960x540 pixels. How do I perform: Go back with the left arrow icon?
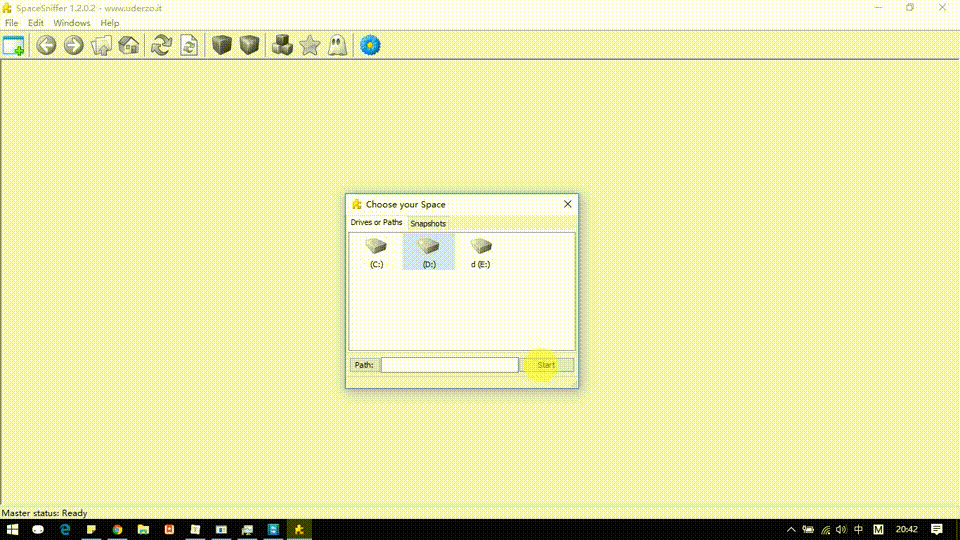(x=46, y=46)
